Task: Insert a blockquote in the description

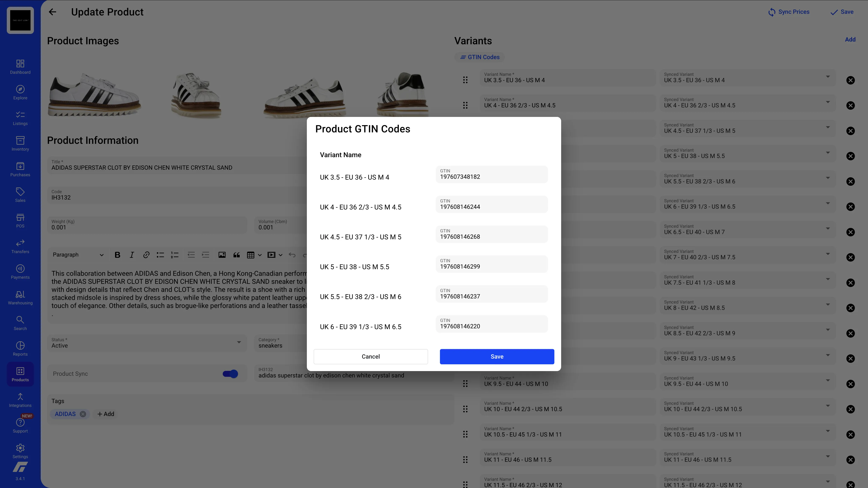Action: 236,255
